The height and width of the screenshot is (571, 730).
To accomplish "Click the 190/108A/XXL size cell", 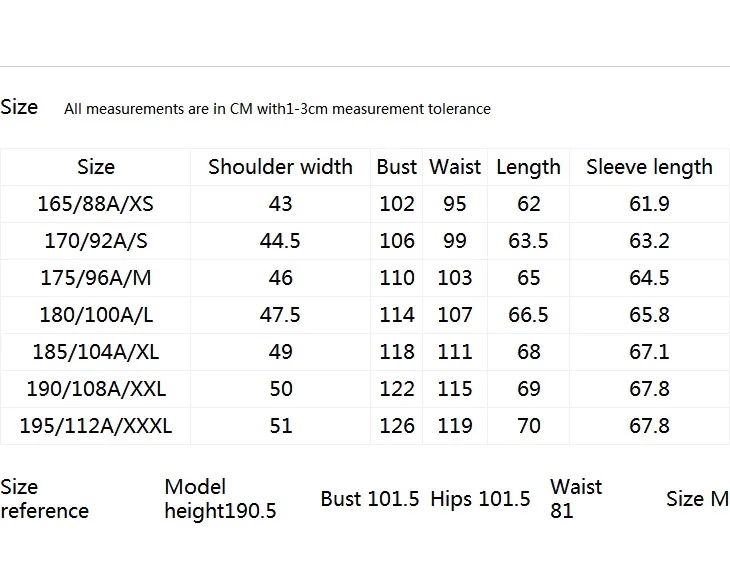I will (95, 388).
